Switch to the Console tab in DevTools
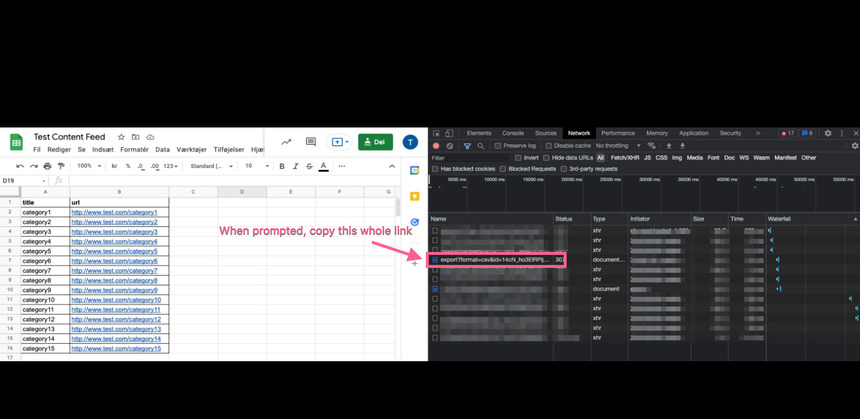The height and width of the screenshot is (419, 860). pyautogui.click(x=513, y=133)
